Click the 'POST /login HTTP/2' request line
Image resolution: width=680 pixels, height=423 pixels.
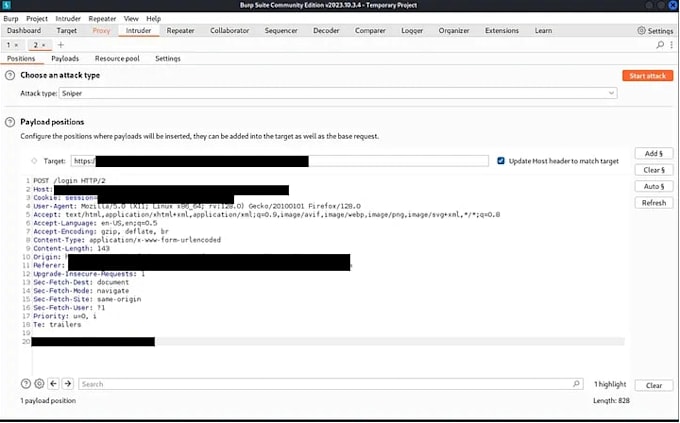point(69,180)
